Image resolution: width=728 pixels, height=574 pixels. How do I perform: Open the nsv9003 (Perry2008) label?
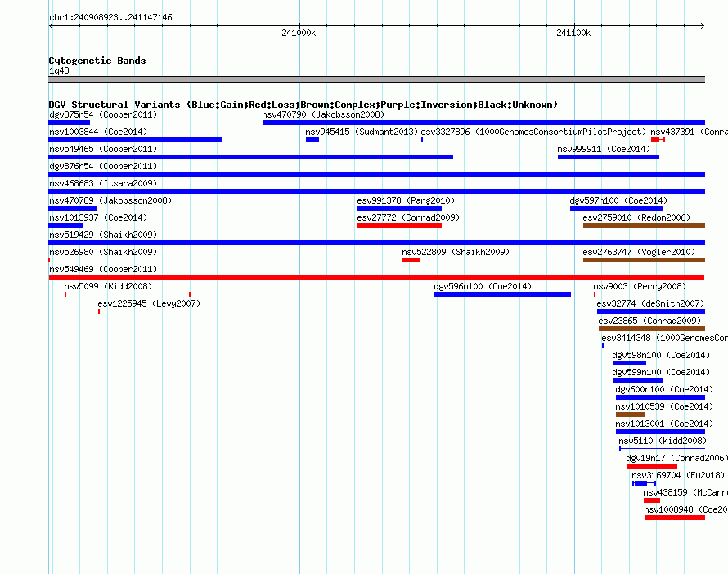point(640,286)
